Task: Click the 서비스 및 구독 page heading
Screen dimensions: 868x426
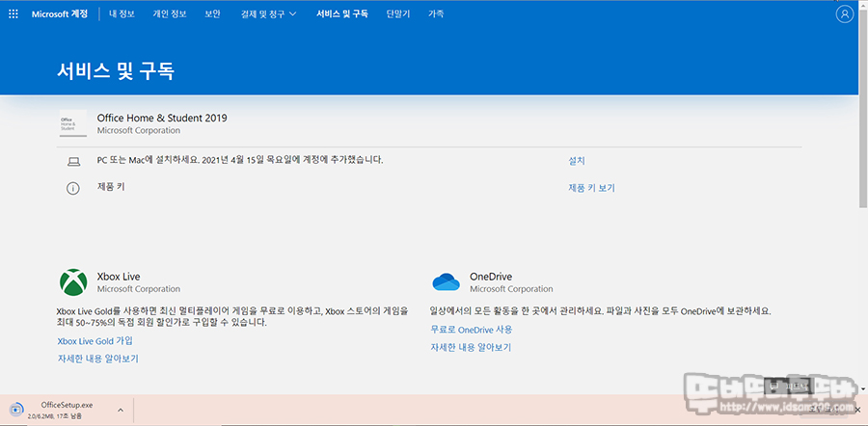Action: click(x=116, y=70)
